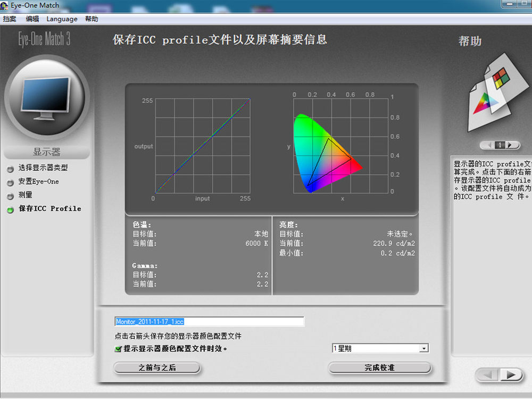Go to next help page arrow
532x399 pixels.
(511, 145)
